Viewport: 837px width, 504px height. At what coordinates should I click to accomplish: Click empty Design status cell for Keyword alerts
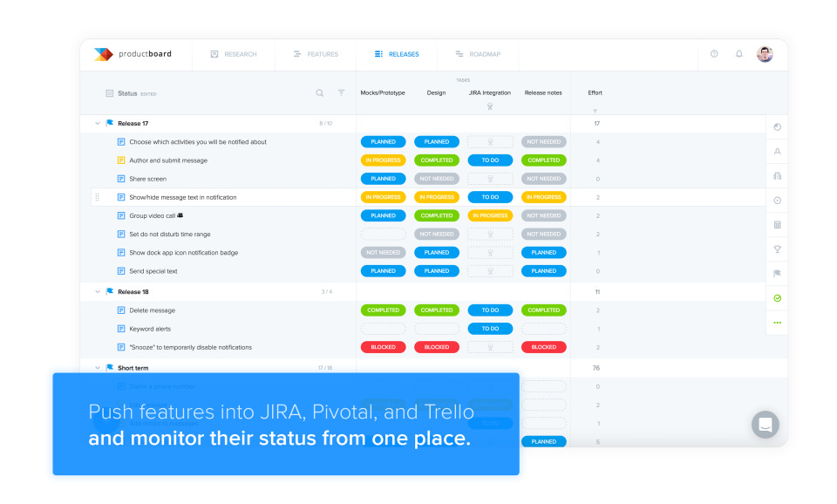(x=437, y=329)
